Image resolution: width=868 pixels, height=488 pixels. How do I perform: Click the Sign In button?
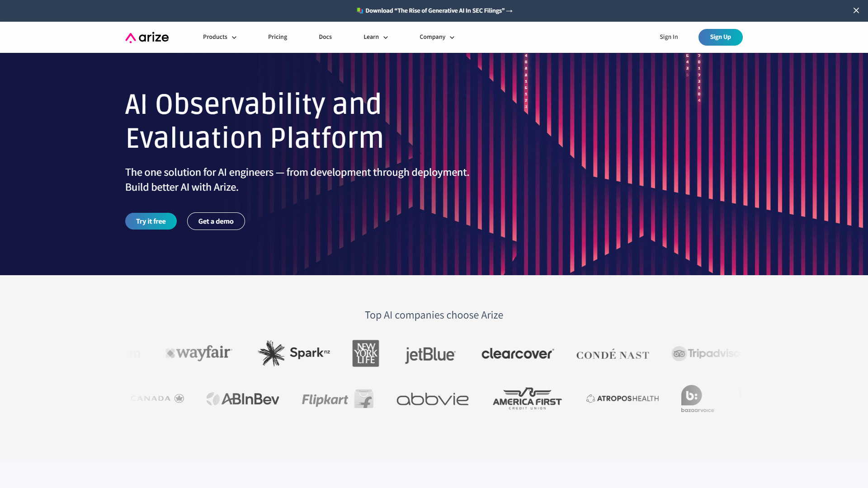669,37
